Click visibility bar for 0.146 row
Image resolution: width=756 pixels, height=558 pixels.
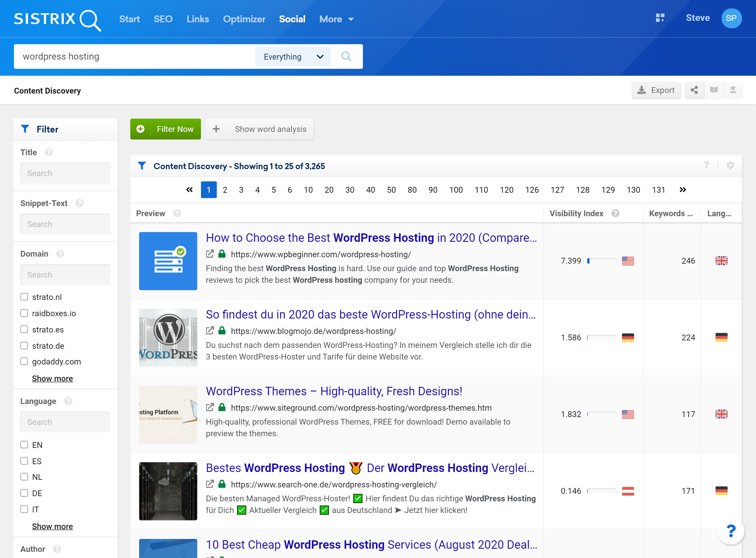point(602,491)
